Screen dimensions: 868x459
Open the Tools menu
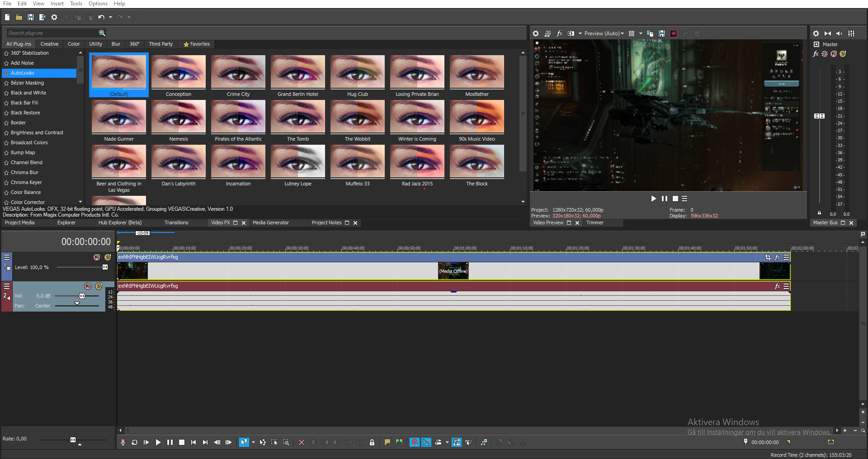click(76, 4)
